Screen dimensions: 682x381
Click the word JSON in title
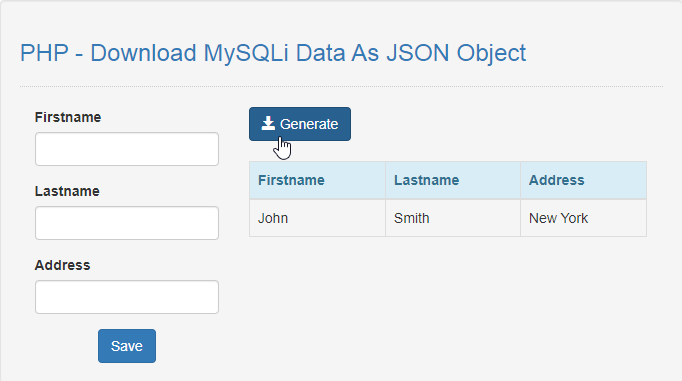[418, 53]
